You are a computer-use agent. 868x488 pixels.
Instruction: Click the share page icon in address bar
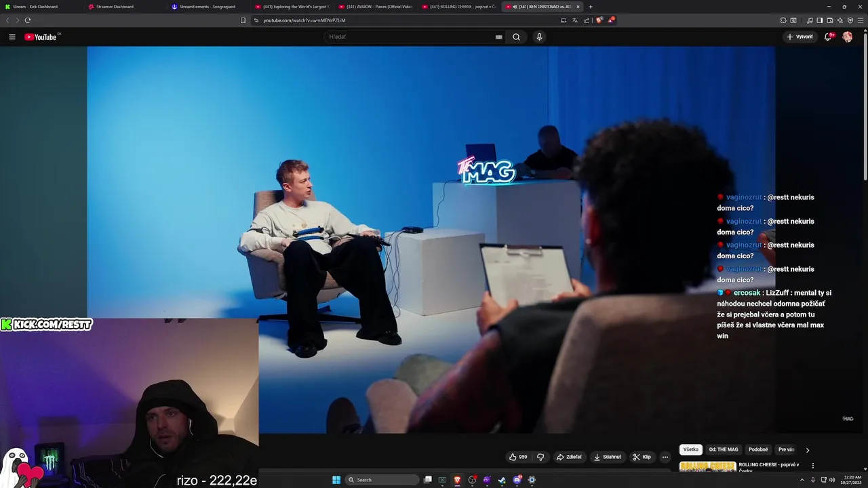(587, 20)
